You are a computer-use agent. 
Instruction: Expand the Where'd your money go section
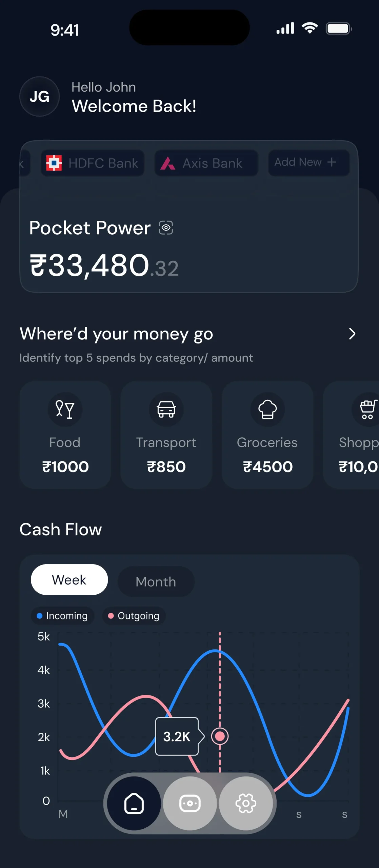352,334
